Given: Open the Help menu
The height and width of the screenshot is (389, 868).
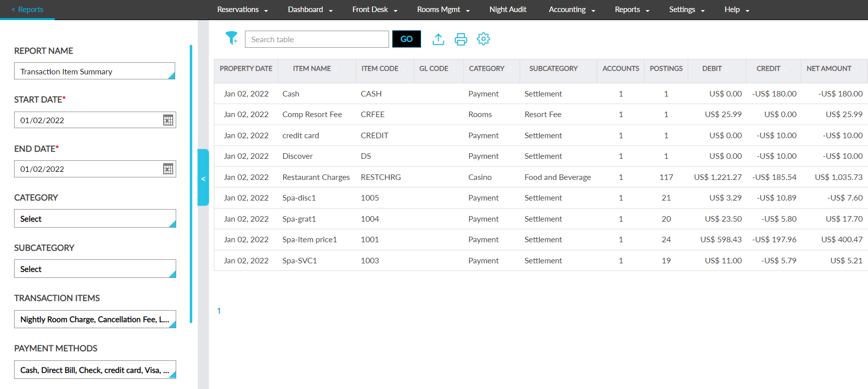Looking at the screenshot, I should (x=736, y=10).
